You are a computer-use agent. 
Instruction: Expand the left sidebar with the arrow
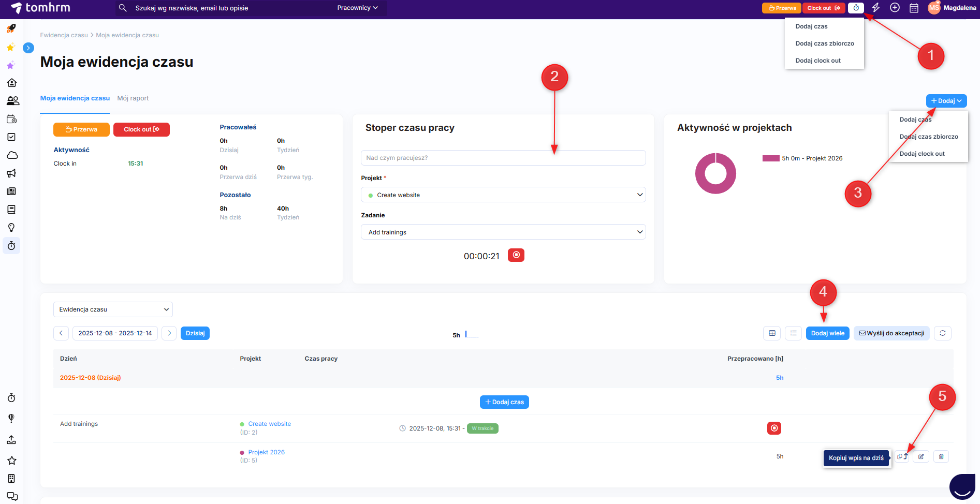28,48
